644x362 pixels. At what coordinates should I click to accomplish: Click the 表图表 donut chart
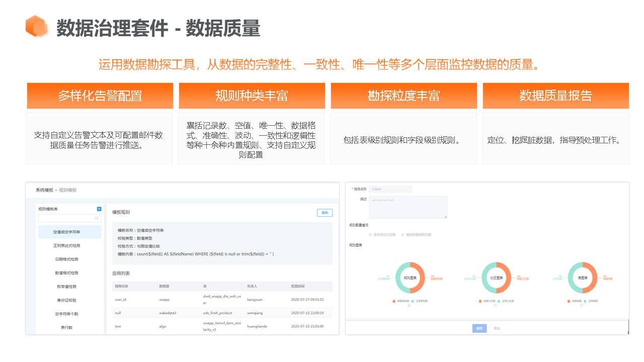click(x=582, y=278)
